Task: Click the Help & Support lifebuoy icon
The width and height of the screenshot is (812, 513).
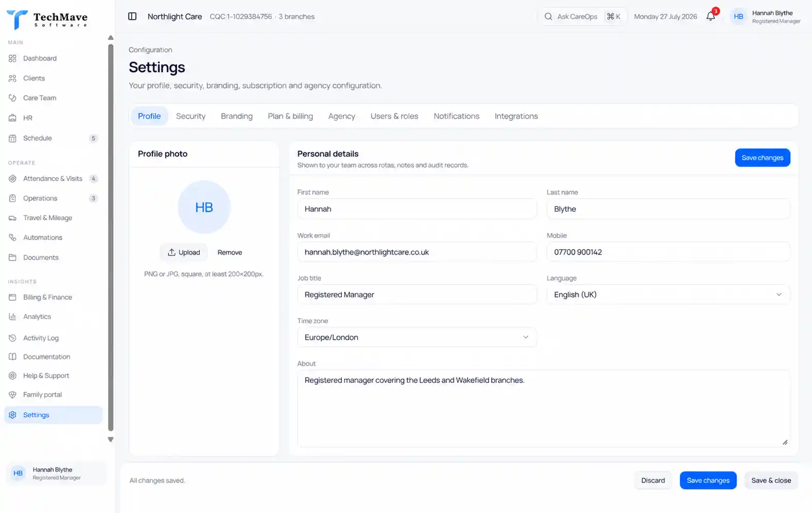Action: [x=12, y=376]
